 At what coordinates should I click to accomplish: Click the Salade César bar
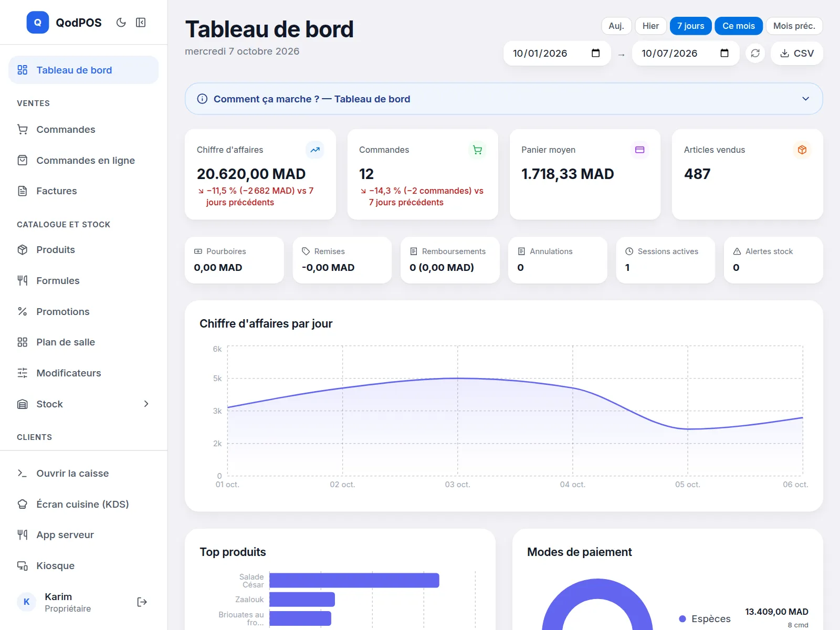[x=354, y=580]
